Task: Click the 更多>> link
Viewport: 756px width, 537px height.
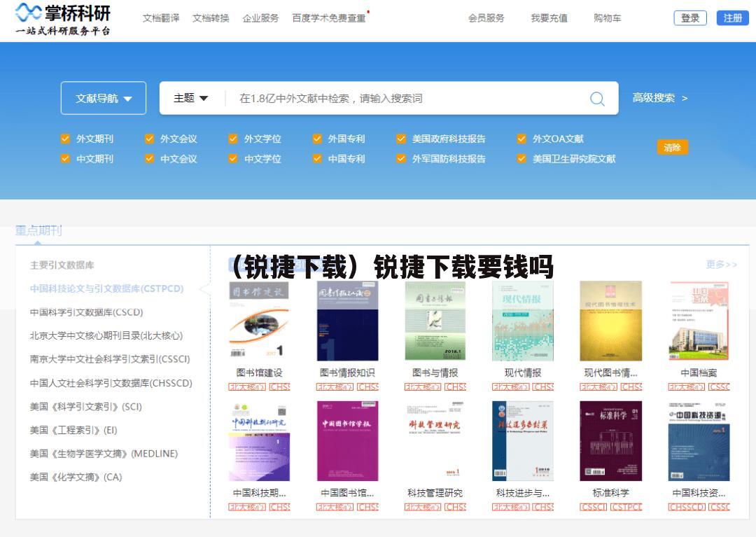Action: [721, 264]
